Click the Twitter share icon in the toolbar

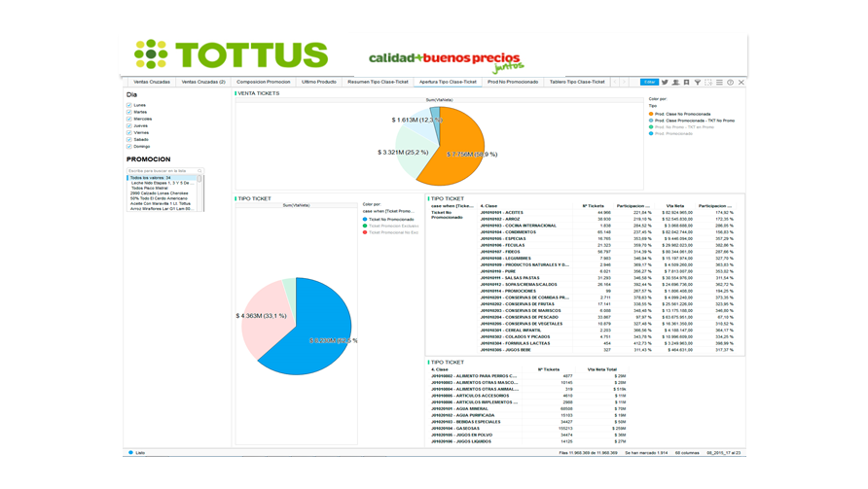click(x=665, y=82)
